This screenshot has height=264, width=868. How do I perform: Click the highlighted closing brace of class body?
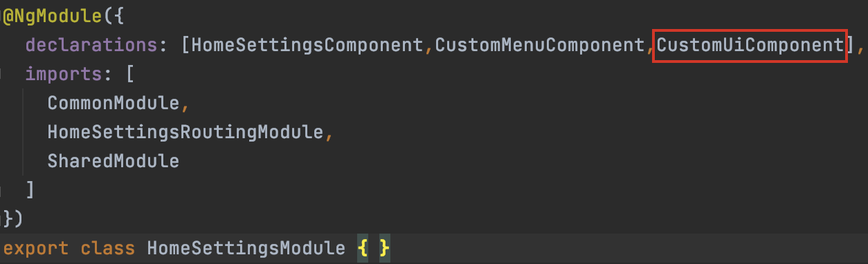click(x=385, y=248)
